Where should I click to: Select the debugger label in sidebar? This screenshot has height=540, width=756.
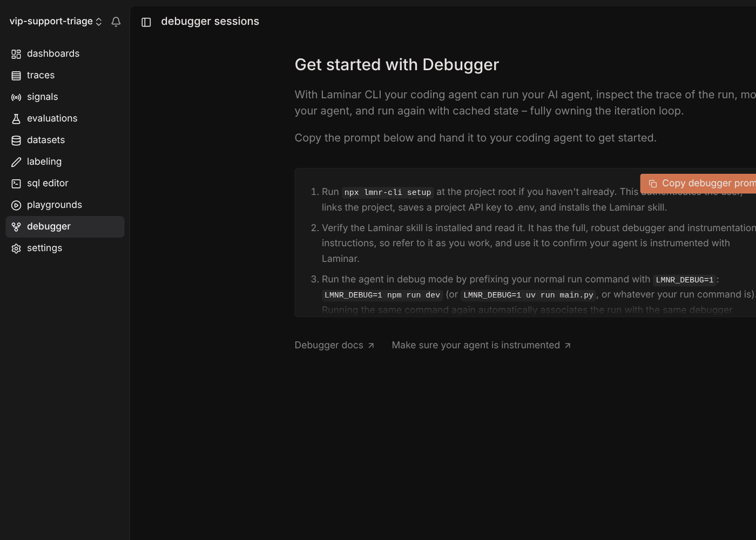49,226
